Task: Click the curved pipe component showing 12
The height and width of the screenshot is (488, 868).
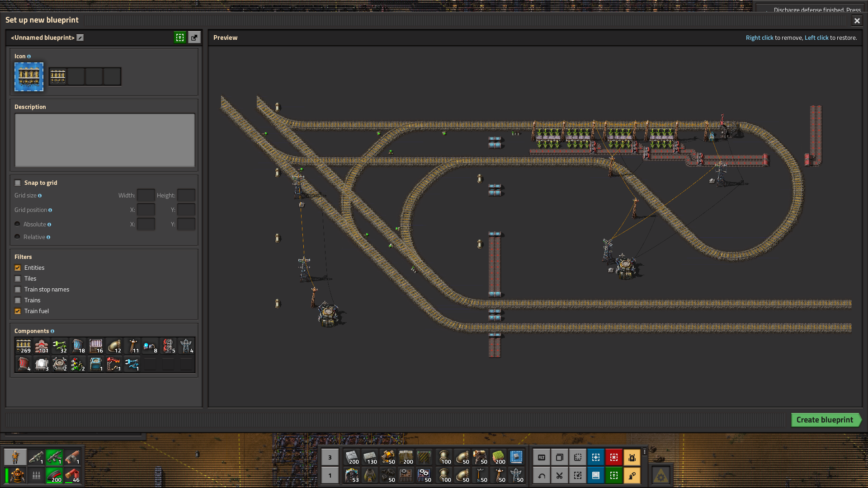Action: pyautogui.click(x=114, y=346)
